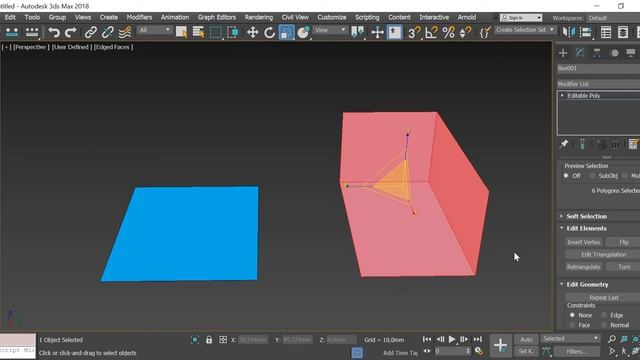Open the Modifiers menu
Screen dimensions: 640x360
(x=139, y=17)
